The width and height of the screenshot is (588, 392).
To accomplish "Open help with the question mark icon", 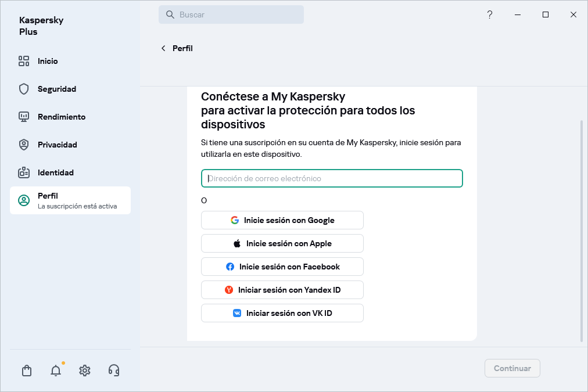I will 489,15.
